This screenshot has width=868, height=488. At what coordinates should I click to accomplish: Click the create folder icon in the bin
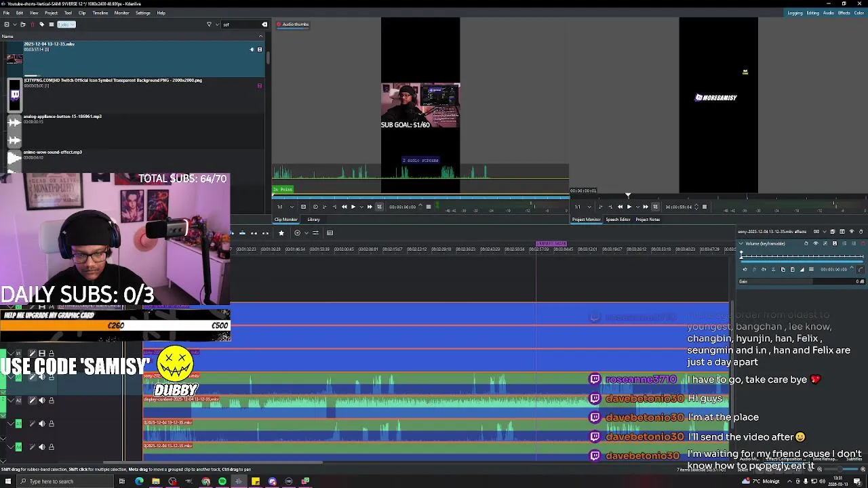tap(23, 24)
